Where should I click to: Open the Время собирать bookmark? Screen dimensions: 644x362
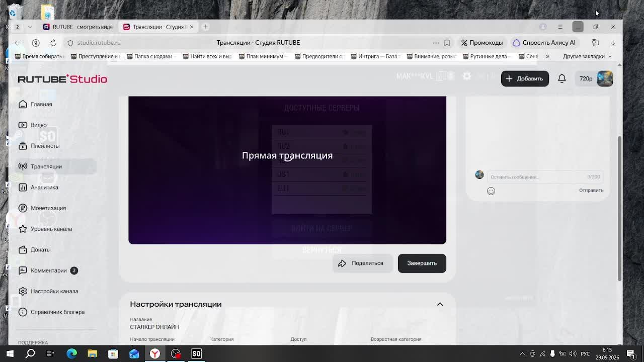pyautogui.click(x=39, y=56)
